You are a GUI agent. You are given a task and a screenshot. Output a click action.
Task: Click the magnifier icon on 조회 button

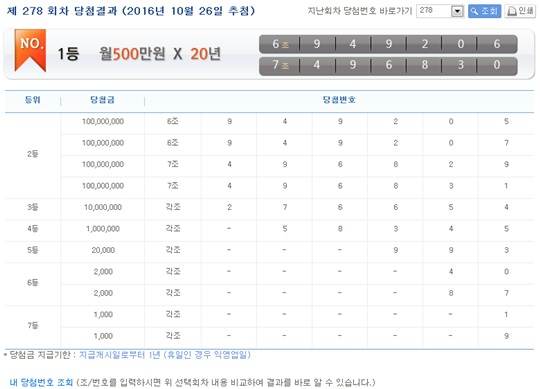point(475,11)
